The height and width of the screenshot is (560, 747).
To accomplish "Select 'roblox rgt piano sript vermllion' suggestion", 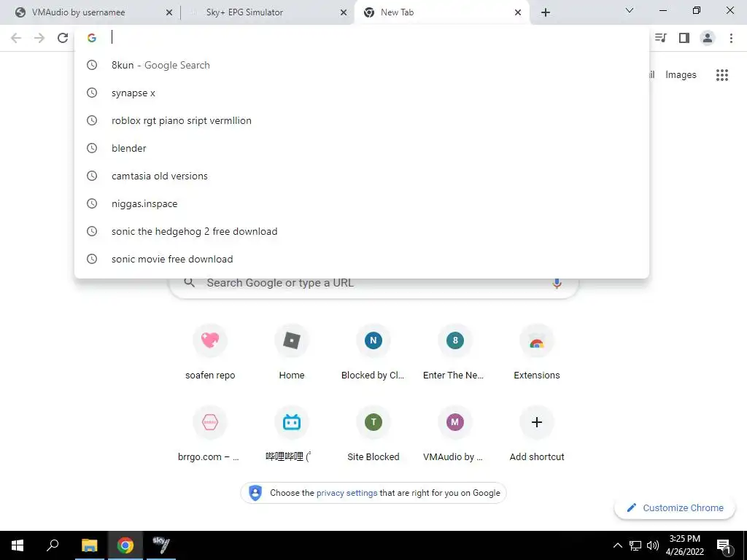I will click(362, 120).
